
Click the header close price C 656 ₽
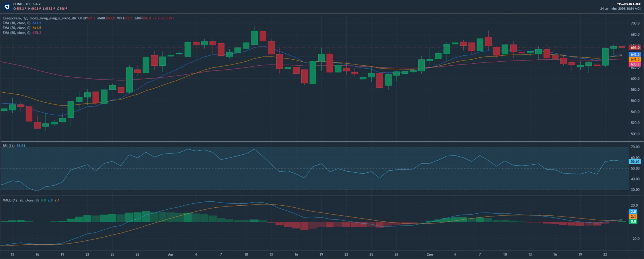point(62,9)
